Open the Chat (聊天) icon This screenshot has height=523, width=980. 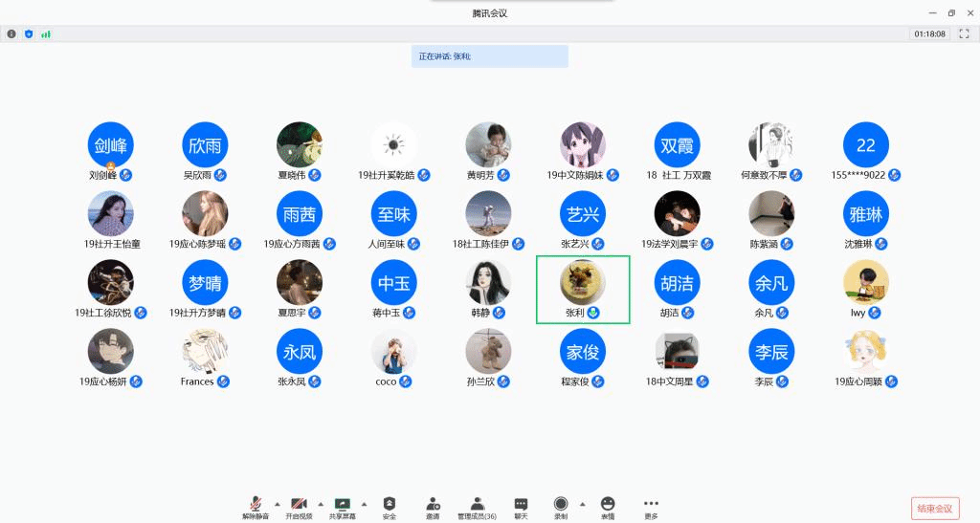point(521,506)
